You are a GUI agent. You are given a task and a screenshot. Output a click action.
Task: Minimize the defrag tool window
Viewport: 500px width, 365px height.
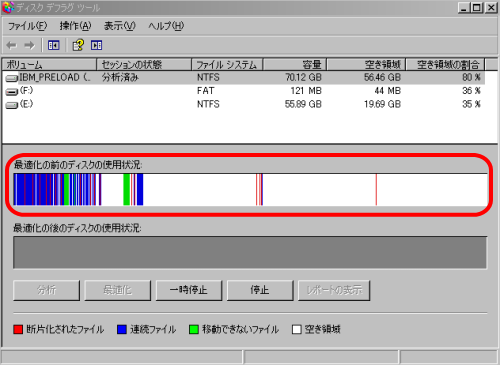[x=464, y=8]
